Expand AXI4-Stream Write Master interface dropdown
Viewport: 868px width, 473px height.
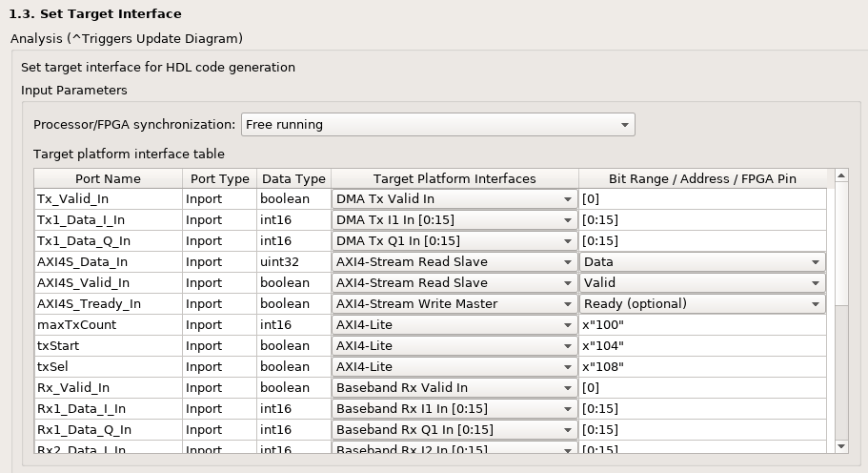(x=454, y=304)
